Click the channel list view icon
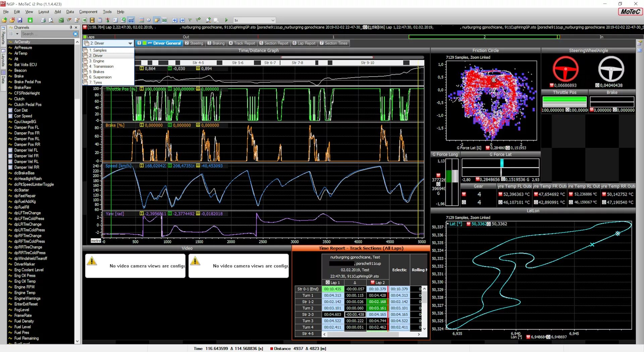Screen dimensions: 644x352 [11, 34]
